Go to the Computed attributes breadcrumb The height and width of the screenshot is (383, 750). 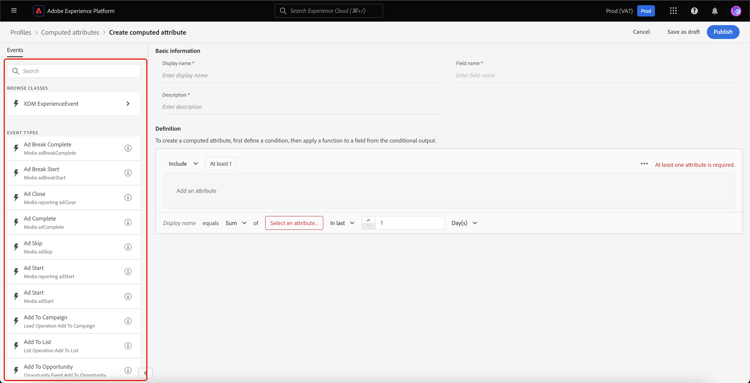(x=70, y=33)
